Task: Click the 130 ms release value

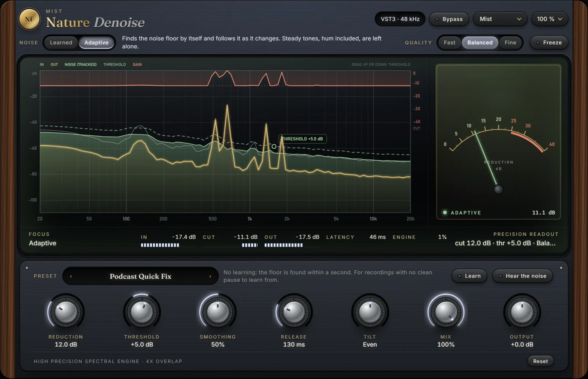Action: coord(294,345)
